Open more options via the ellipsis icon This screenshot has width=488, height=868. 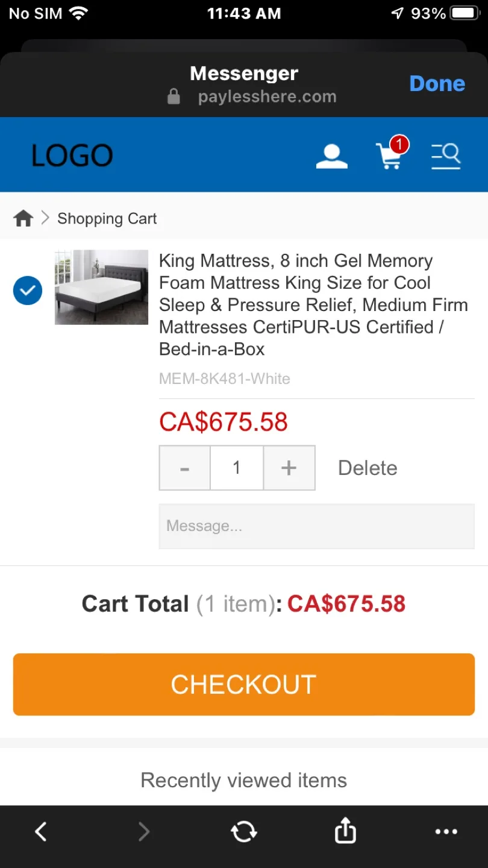tap(446, 831)
